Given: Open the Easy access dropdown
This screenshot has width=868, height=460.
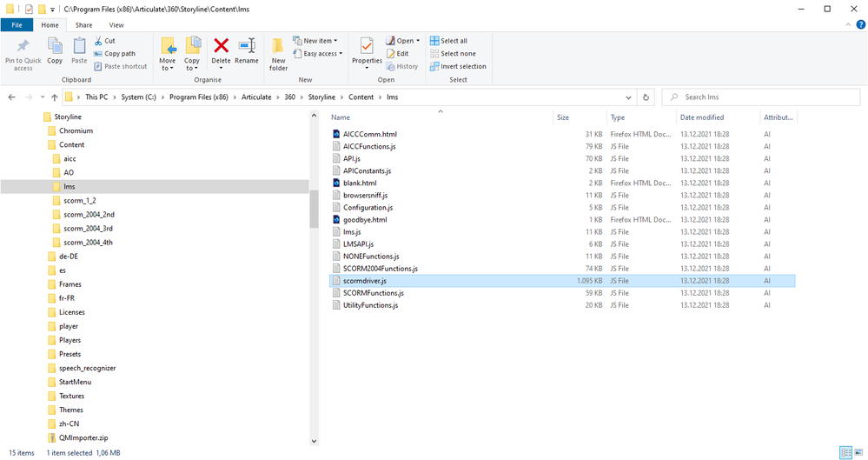Looking at the screenshot, I should click(321, 54).
